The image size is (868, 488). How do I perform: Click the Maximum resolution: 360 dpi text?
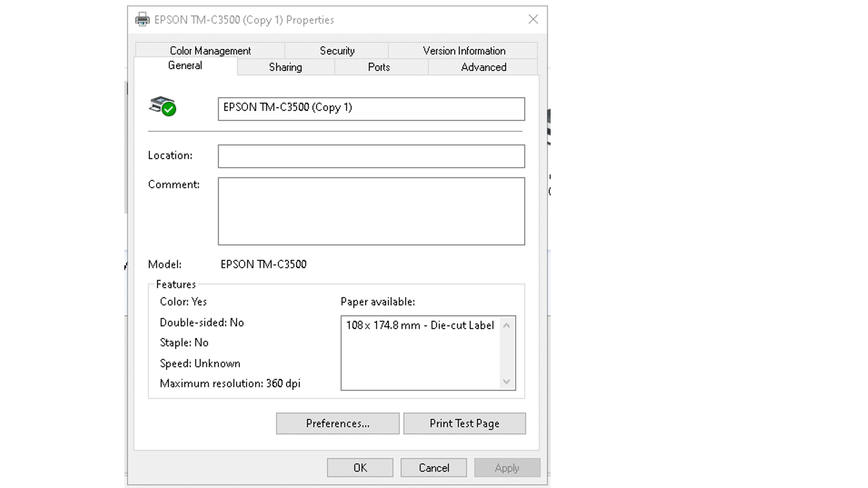tap(230, 384)
